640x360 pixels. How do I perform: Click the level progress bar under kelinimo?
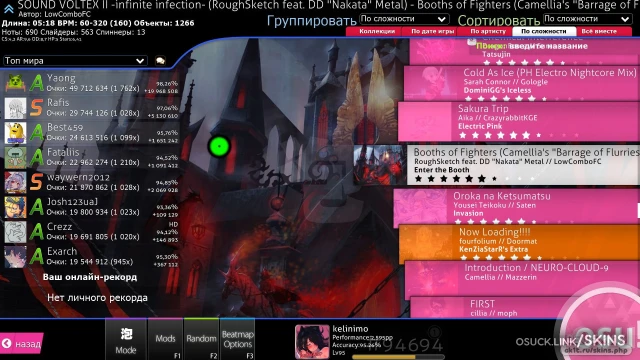point(398,357)
